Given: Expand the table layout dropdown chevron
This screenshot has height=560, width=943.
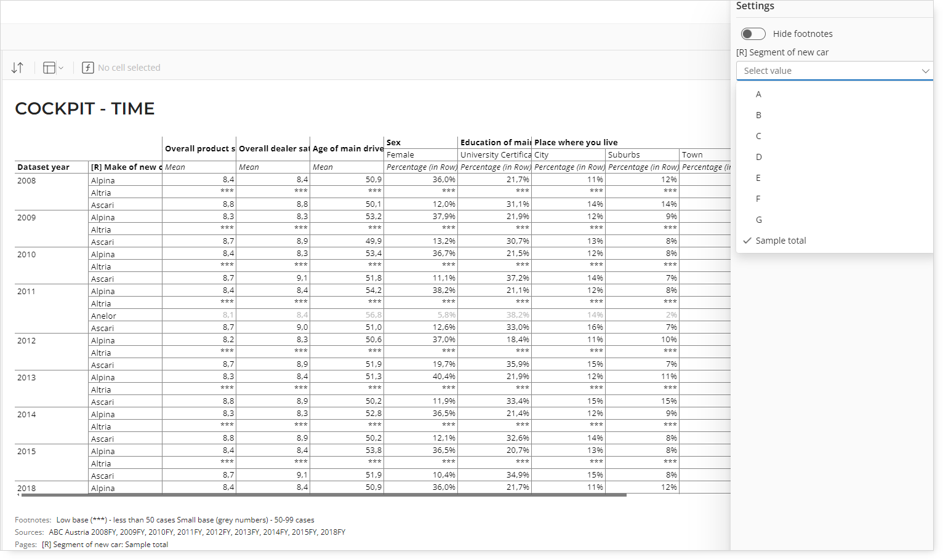Looking at the screenshot, I should (61, 68).
